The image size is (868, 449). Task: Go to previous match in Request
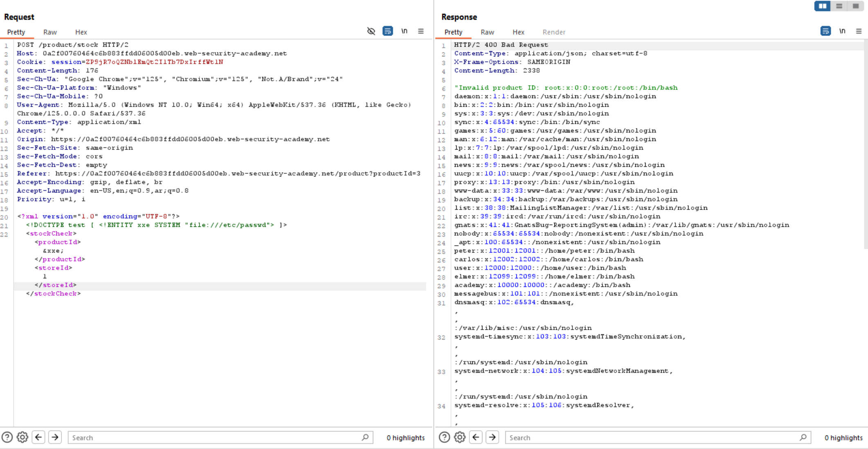point(39,437)
